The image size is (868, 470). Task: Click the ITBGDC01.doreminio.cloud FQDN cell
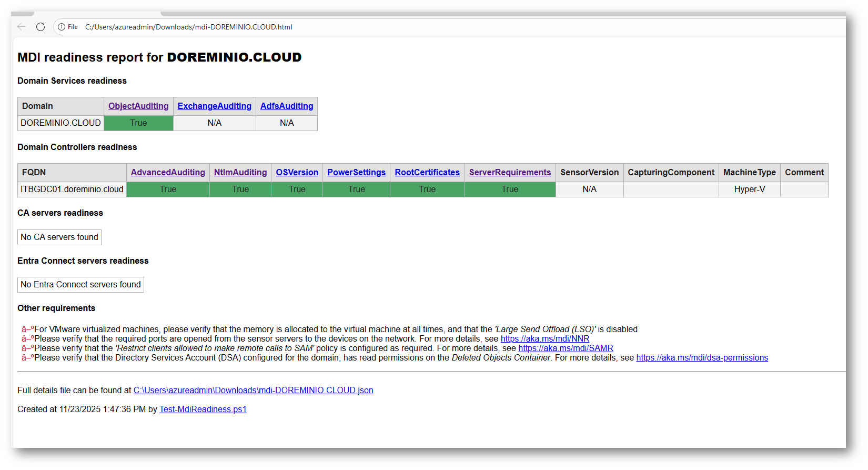72,189
